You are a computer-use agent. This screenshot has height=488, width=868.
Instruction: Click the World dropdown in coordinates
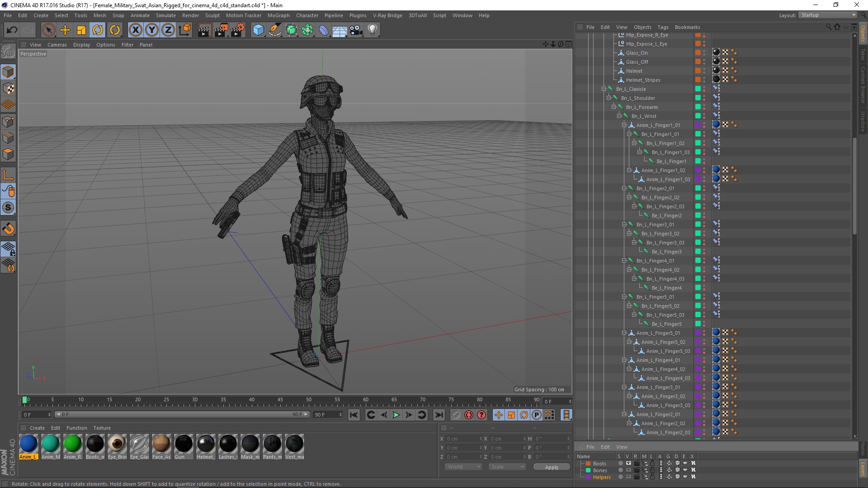pyautogui.click(x=462, y=467)
